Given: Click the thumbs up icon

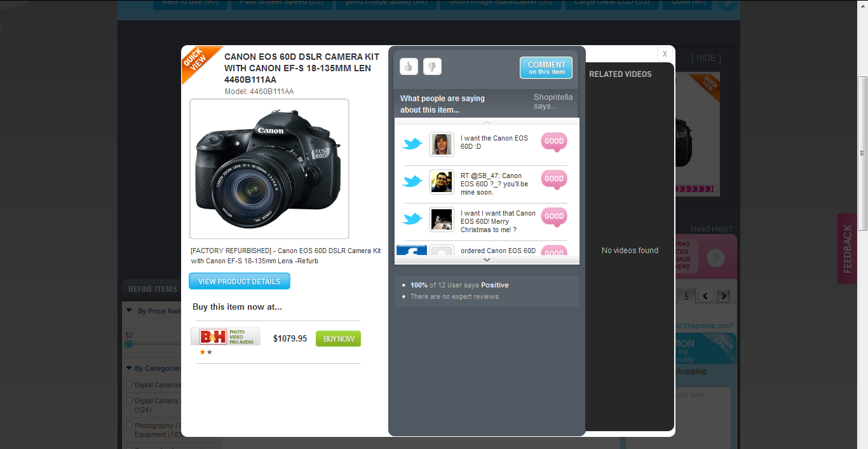Looking at the screenshot, I should click(409, 66).
